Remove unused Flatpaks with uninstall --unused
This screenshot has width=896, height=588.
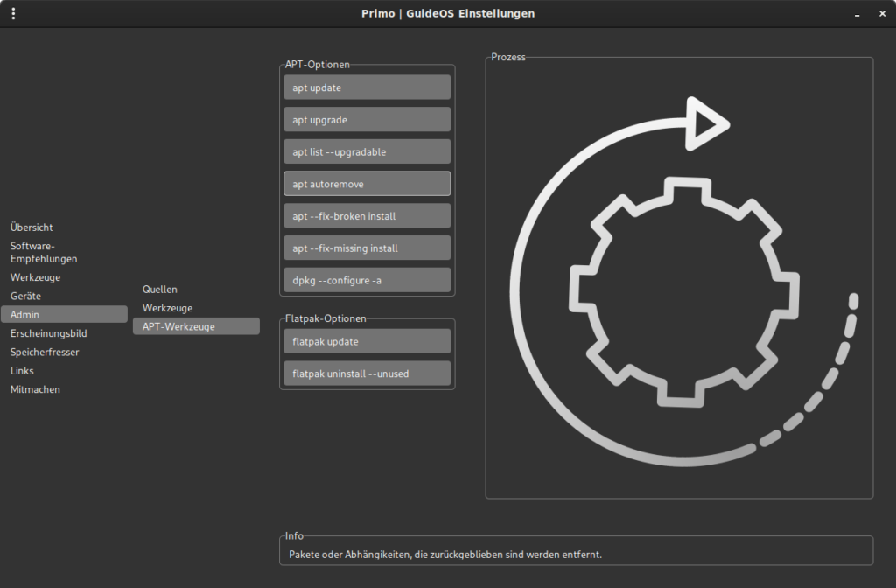point(367,374)
